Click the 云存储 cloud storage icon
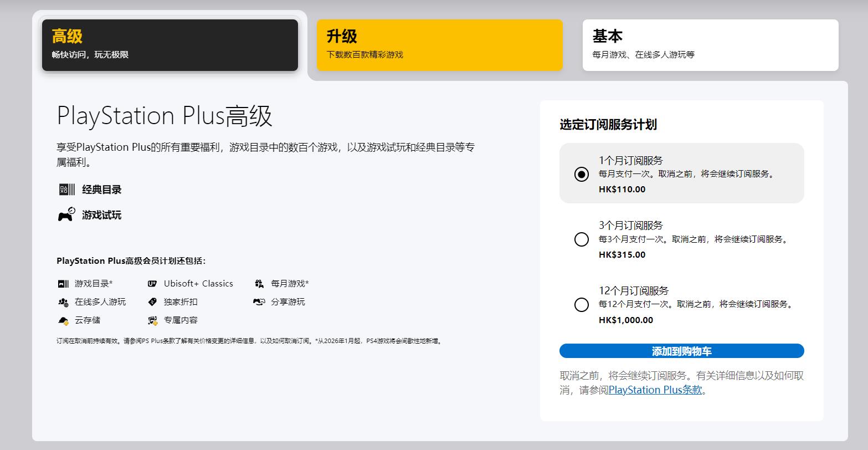868x450 pixels. pyautogui.click(x=63, y=320)
